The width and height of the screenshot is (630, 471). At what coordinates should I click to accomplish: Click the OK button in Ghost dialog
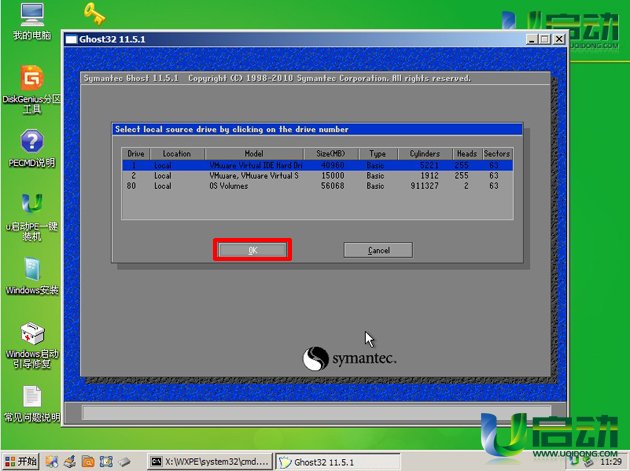tap(252, 250)
